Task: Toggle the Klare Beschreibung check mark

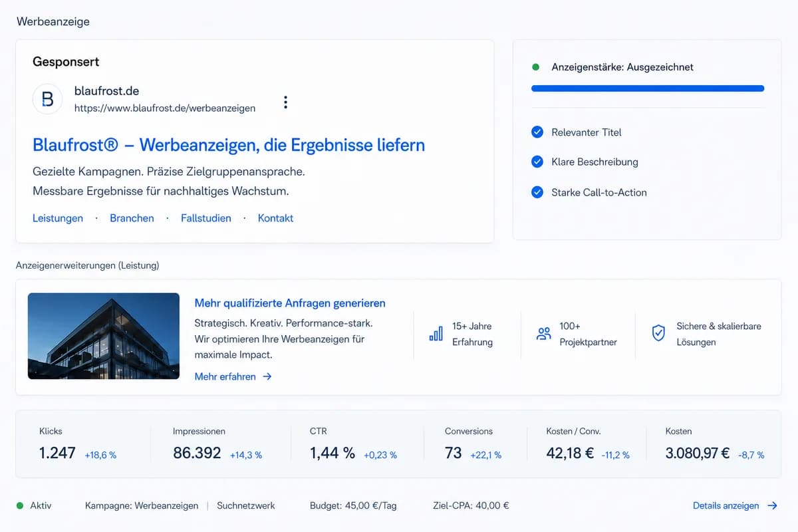Action: click(x=537, y=162)
